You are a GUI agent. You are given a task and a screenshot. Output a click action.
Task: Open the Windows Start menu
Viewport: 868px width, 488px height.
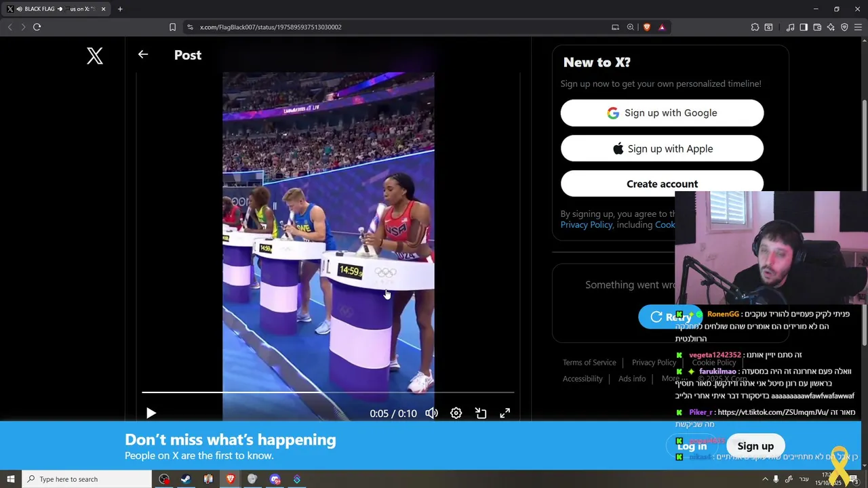(10, 479)
